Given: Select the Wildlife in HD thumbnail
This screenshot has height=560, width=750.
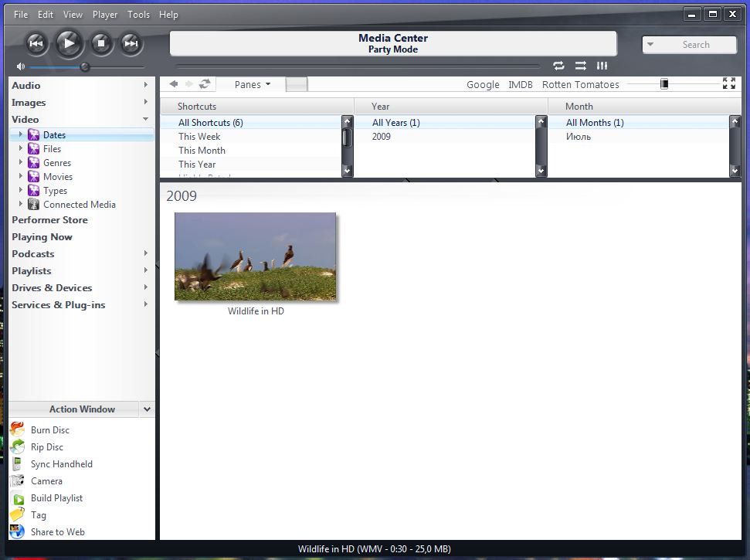Looking at the screenshot, I should coord(256,256).
